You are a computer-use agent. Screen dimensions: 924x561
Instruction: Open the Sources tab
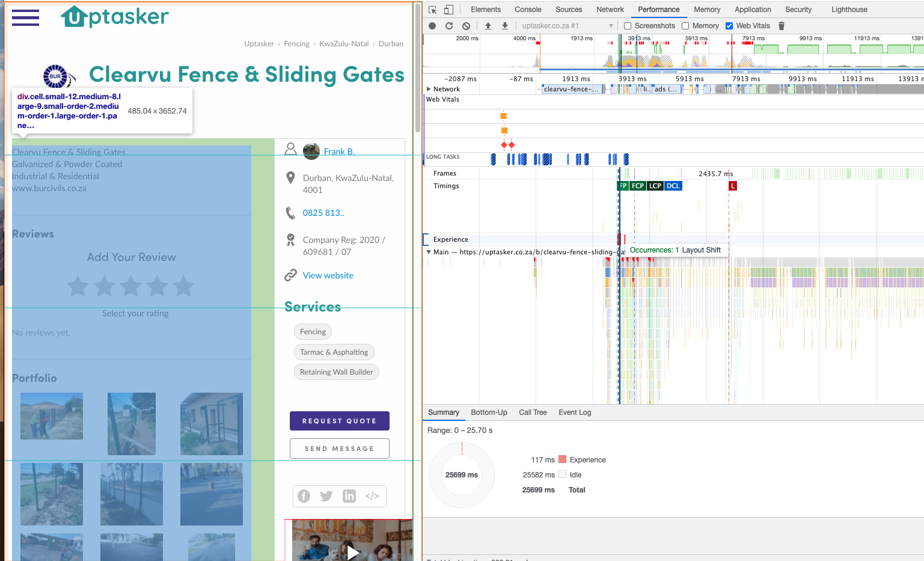click(569, 10)
